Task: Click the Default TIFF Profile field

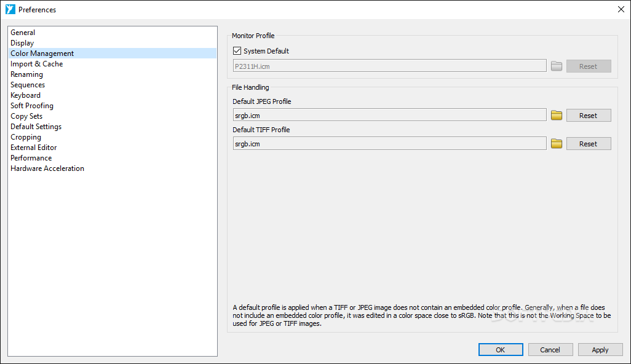Action: [x=389, y=144]
